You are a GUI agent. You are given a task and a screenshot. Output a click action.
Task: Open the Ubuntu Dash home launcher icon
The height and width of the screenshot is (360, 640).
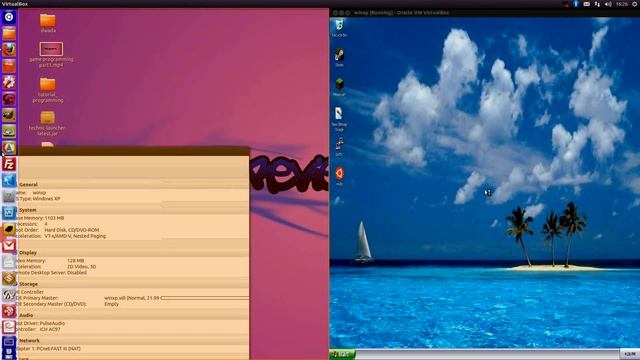pos(9,17)
